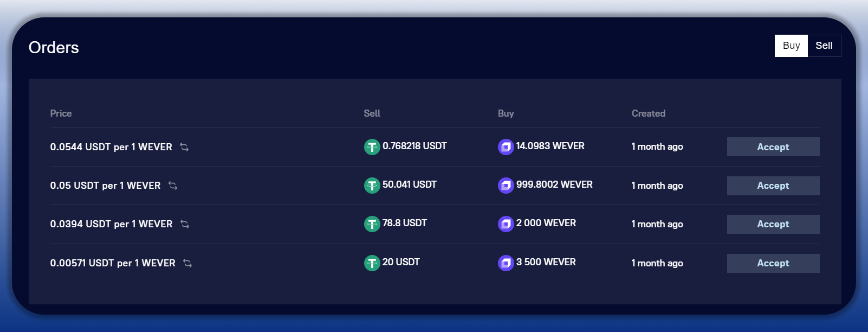Click WEVER token icon beside 999.8002 WEVER

pos(506,186)
